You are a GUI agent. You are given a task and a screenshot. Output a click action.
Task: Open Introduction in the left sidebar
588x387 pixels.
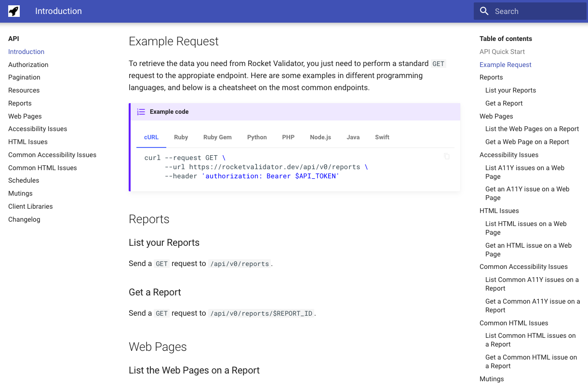26,52
